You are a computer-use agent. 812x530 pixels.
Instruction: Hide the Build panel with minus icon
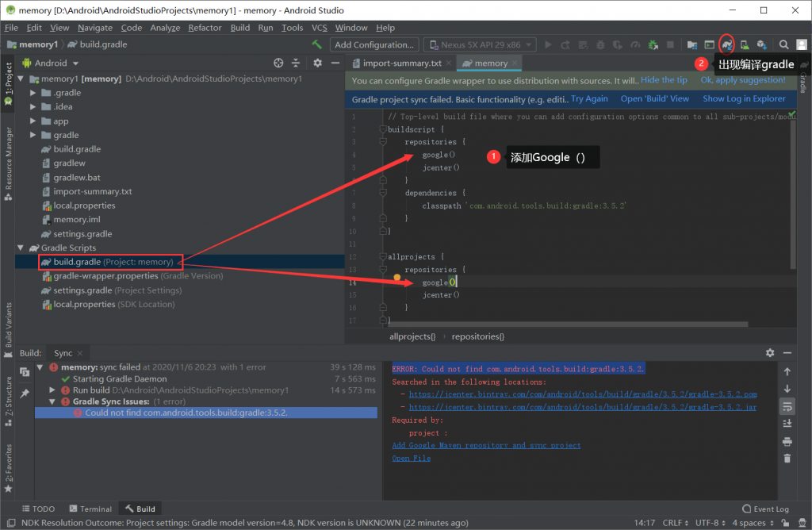coord(787,353)
